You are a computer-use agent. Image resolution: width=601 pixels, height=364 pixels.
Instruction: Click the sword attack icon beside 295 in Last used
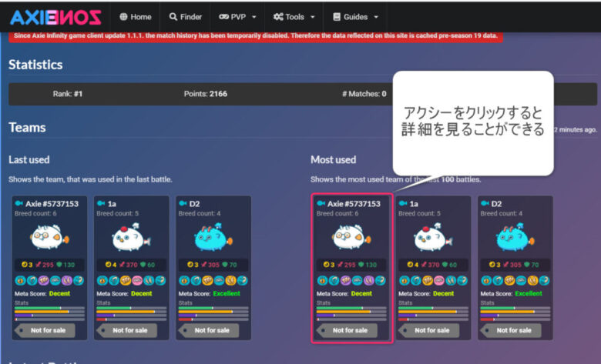pyautogui.click(x=39, y=265)
